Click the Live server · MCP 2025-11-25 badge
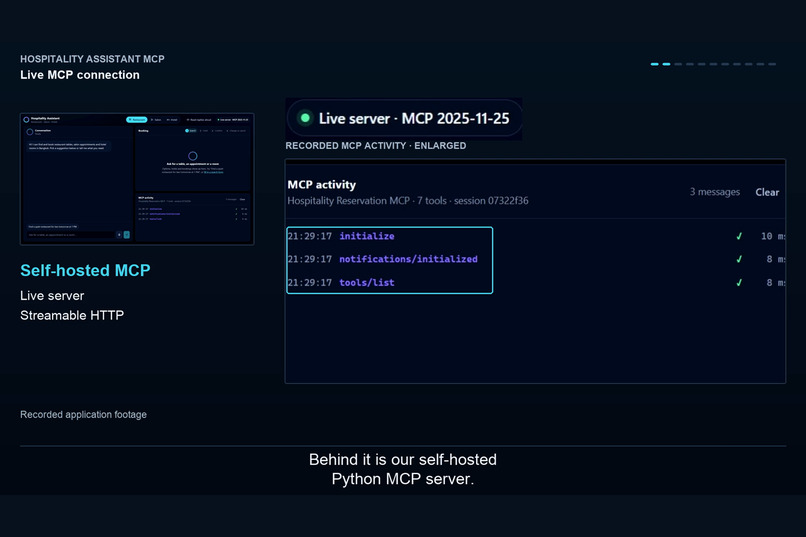 (x=404, y=118)
